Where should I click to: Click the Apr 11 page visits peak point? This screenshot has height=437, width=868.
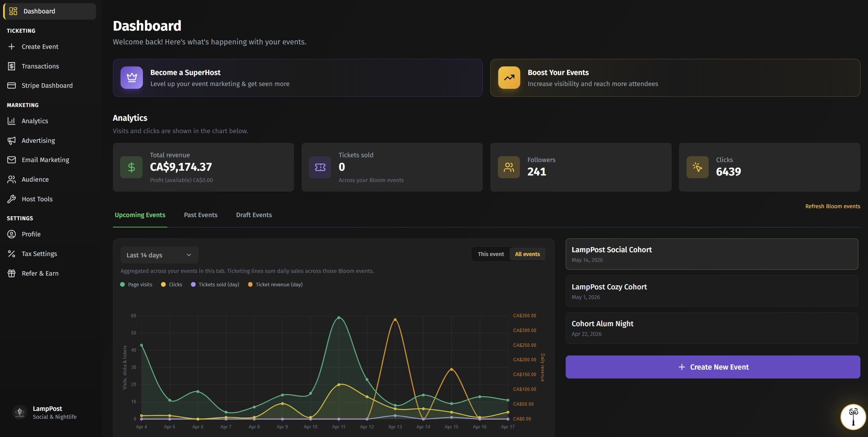coord(339,317)
